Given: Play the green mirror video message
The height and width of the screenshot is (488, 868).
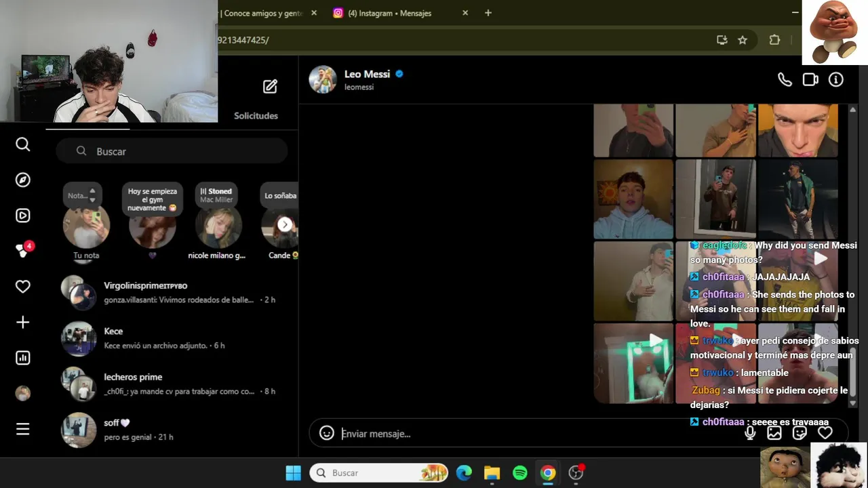Looking at the screenshot, I should click(x=633, y=363).
